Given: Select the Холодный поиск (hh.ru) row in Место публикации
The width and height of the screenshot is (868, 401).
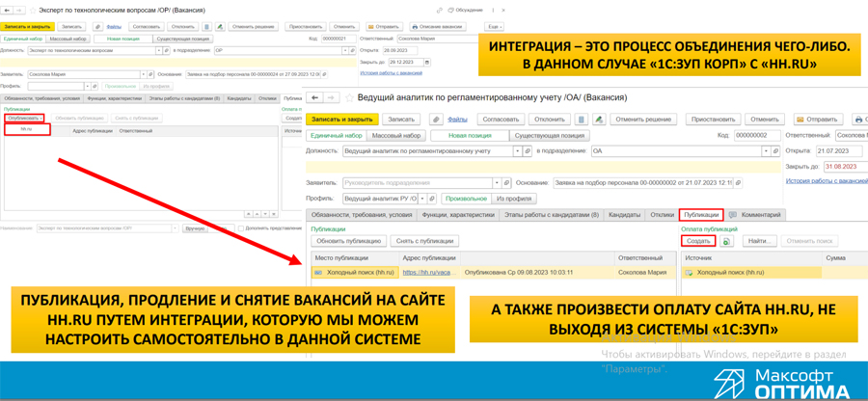Looking at the screenshot, I should (x=355, y=272).
